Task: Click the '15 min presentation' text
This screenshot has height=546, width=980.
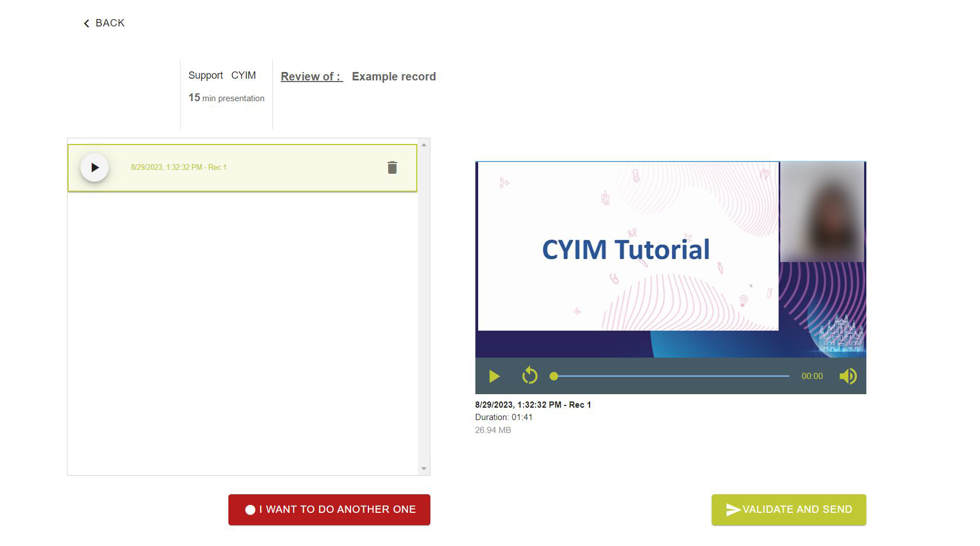Action: tap(226, 98)
